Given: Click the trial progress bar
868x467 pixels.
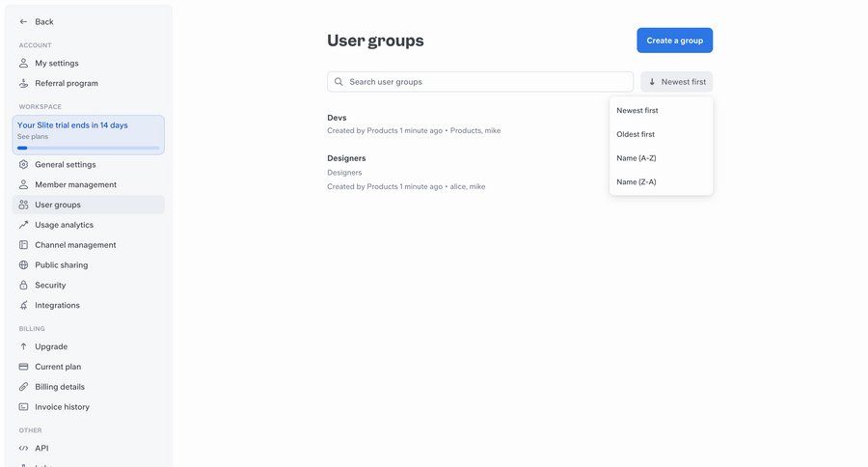Looking at the screenshot, I should pyautogui.click(x=88, y=148).
